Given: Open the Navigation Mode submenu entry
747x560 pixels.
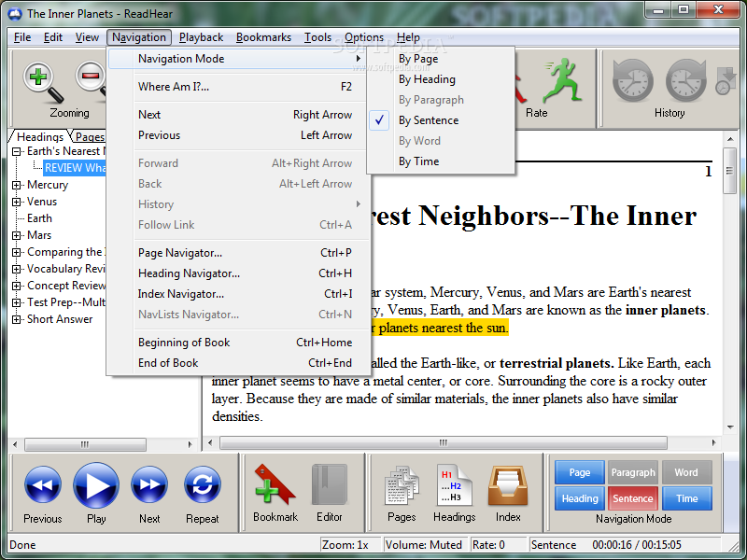Looking at the screenshot, I should click(x=238, y=59).
